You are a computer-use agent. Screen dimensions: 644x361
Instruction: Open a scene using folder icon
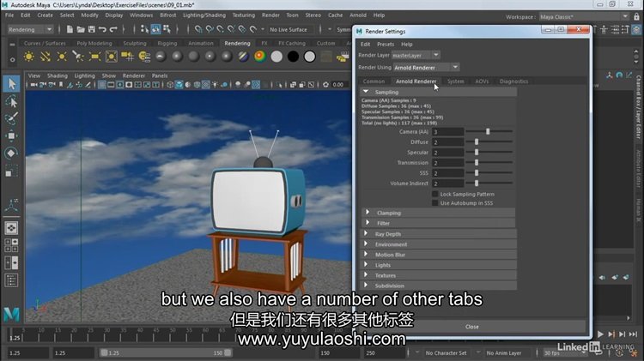click(81, 29)
